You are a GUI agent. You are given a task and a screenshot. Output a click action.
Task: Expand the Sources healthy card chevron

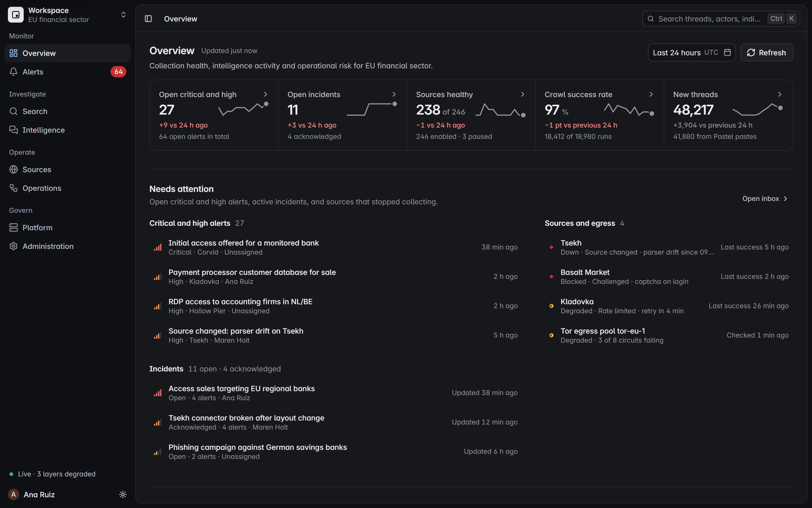click(x=522, y=95)
